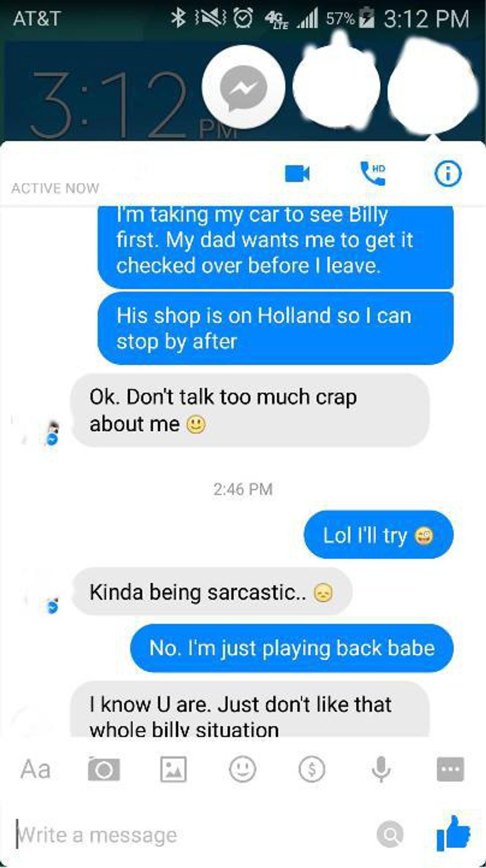
Task: Tap the emoji search icon in message field
Action: click(x=390, y=835)
